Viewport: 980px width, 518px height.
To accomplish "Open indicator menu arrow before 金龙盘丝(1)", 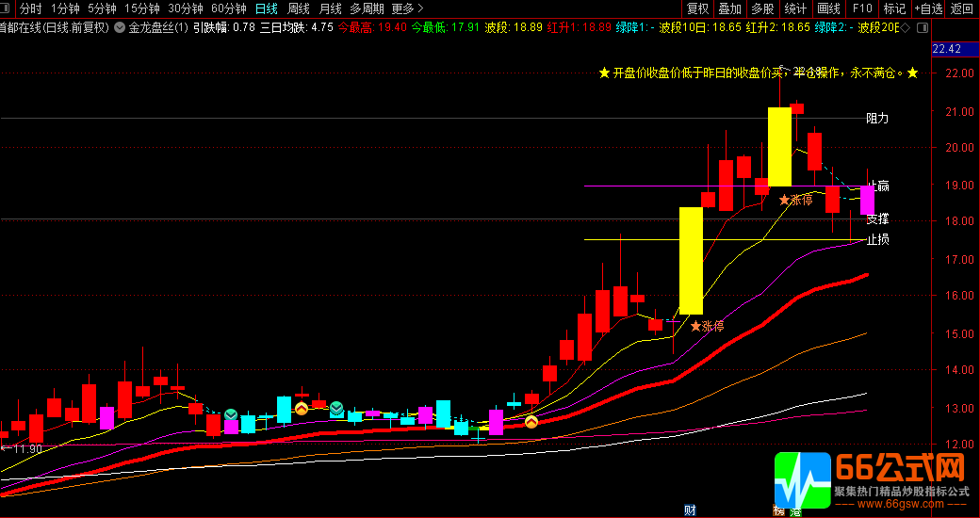I will point(120,27).
